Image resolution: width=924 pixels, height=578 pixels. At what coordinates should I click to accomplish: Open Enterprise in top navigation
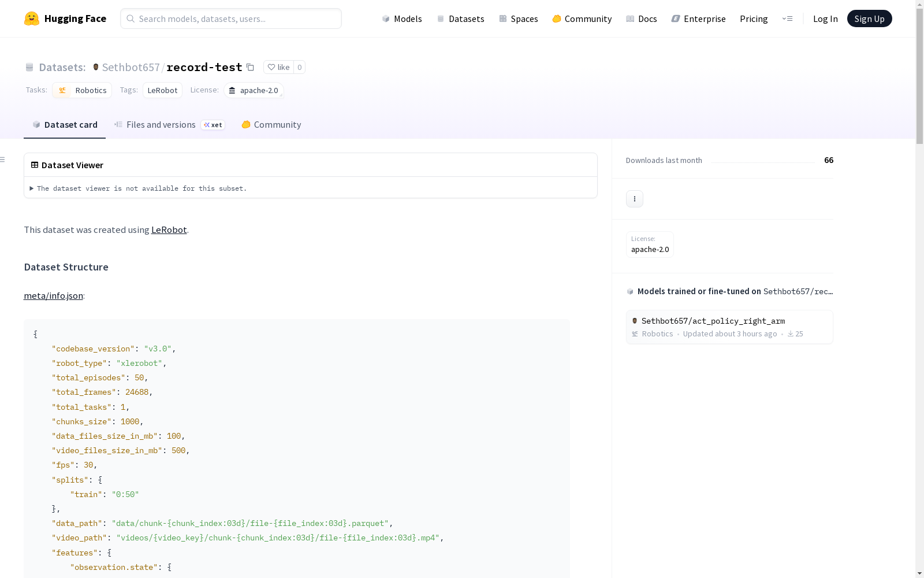(x=699, y=18)
